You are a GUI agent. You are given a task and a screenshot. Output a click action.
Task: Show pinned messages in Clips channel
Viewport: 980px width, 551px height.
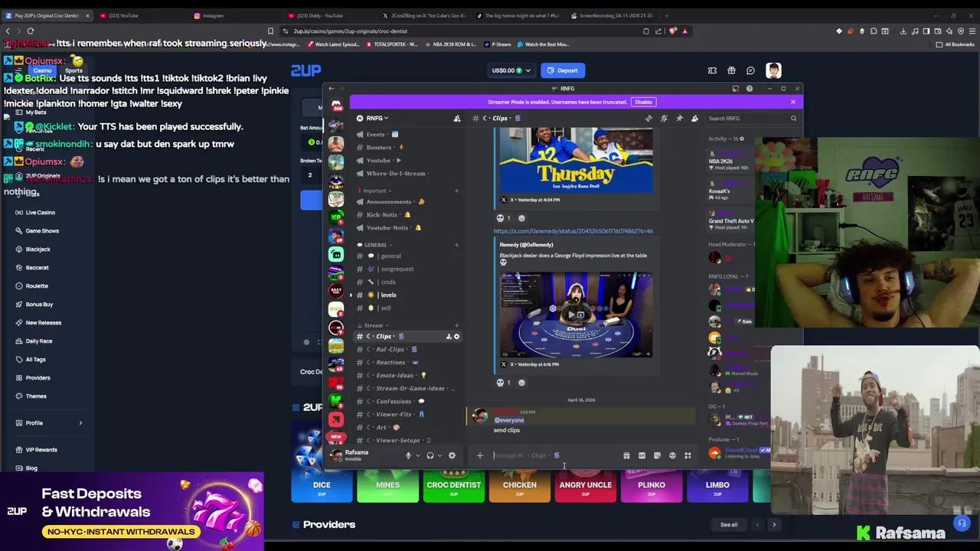pyautogui.click(x=679, y=118)
